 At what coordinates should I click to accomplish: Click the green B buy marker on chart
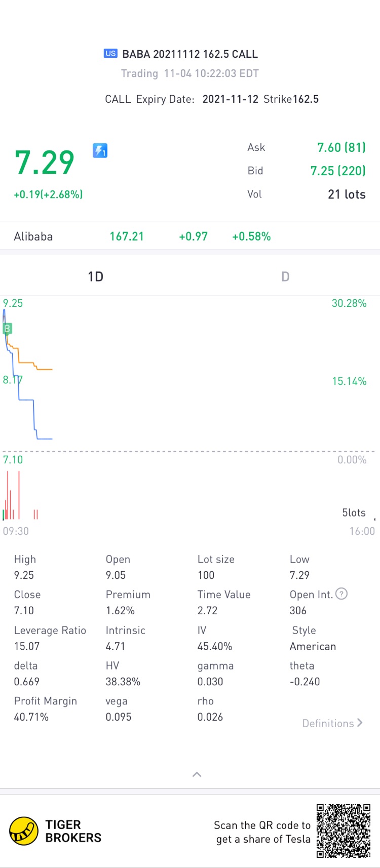pos(7,329)
